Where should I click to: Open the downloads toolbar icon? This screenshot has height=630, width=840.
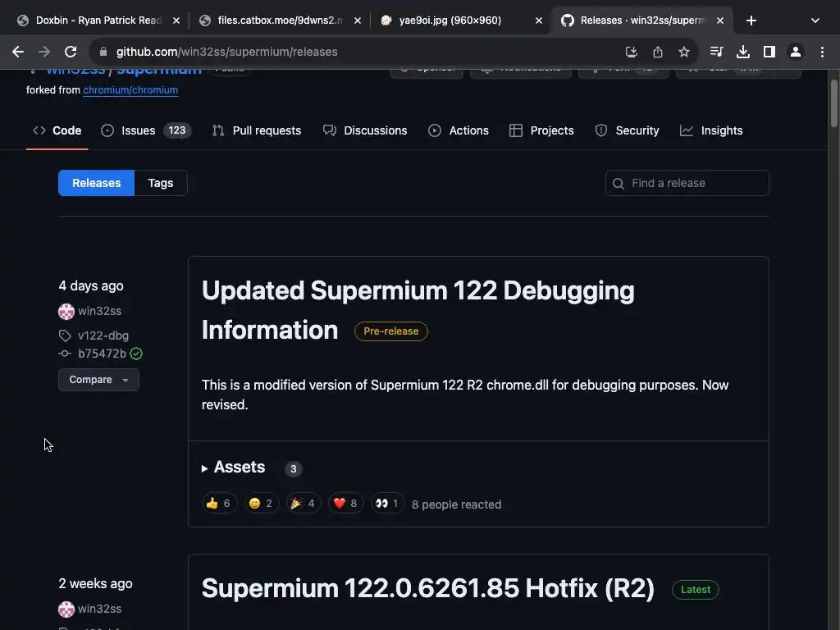coord(742,52)
